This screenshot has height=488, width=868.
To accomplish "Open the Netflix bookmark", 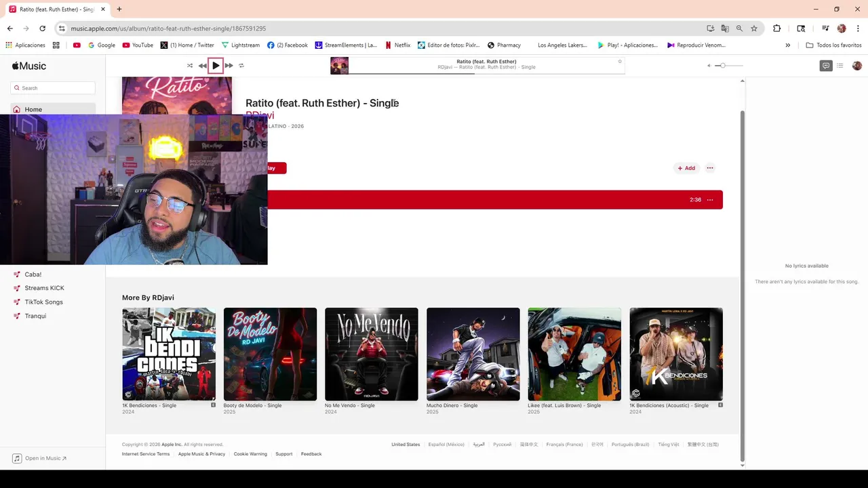I will coord(397,45).
